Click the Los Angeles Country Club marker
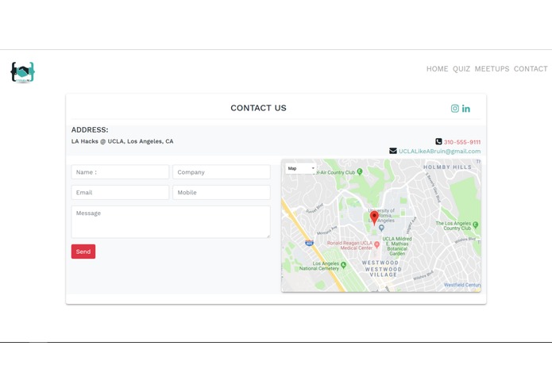Image resolution: width=552 pixels, height=392 pixels. 476,225
